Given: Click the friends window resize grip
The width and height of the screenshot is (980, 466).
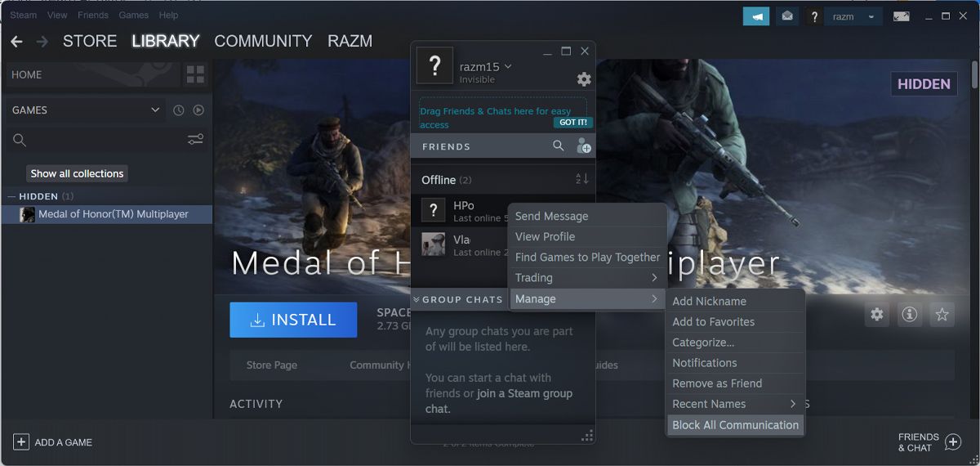Looking at the screenshot, I should tap(587, 436).
